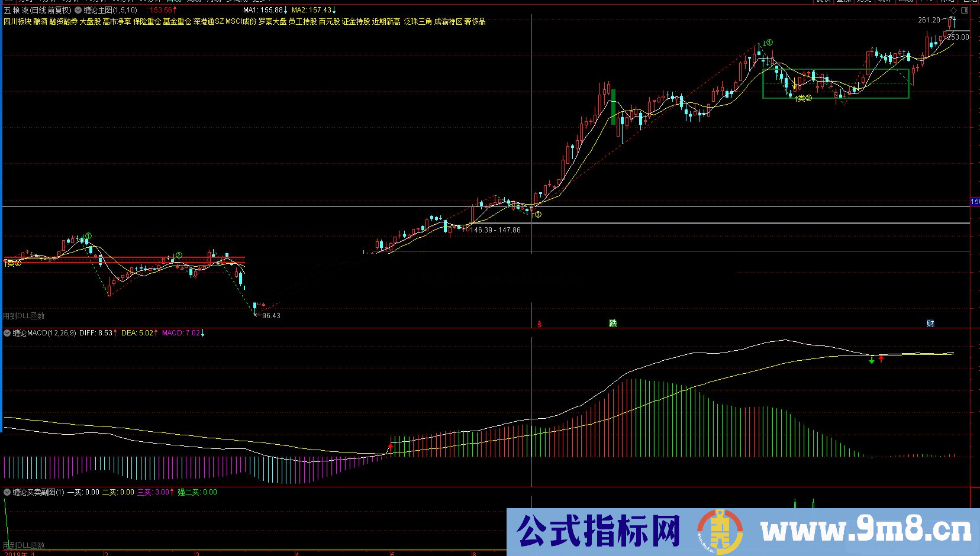Click the $ marker above MACD panel
Image resolution: width=980 pixels, height=556 pixels.
click(x=539, y=324)
